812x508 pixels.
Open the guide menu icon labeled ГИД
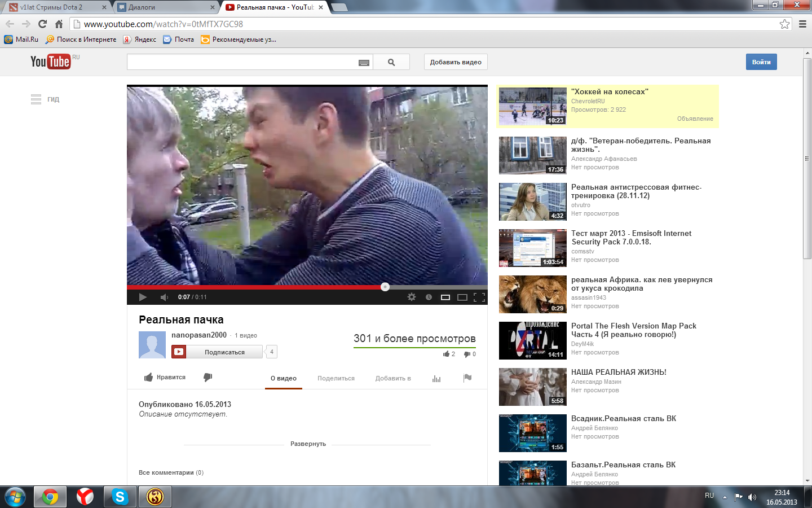pos(45,99)
